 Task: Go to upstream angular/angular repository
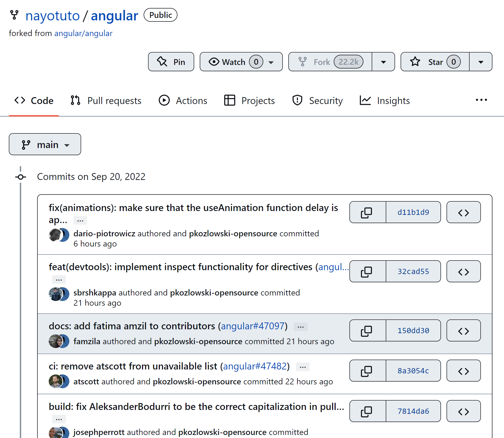(83, 33)
